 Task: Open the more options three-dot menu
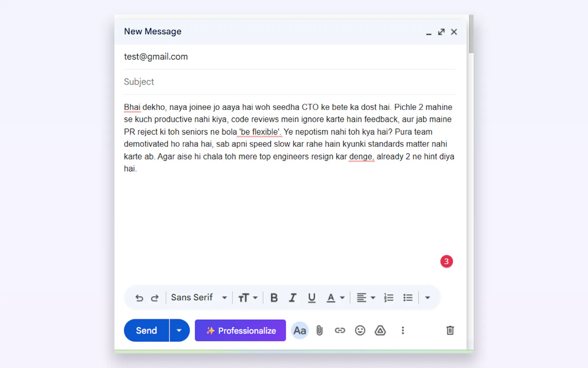[403, 330]
